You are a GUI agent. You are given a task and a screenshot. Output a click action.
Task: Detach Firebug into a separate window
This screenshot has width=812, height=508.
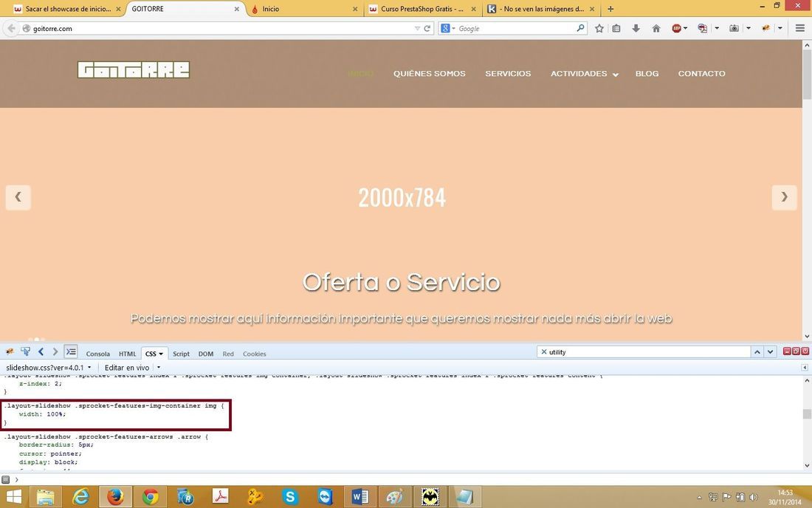coord(796,351)
